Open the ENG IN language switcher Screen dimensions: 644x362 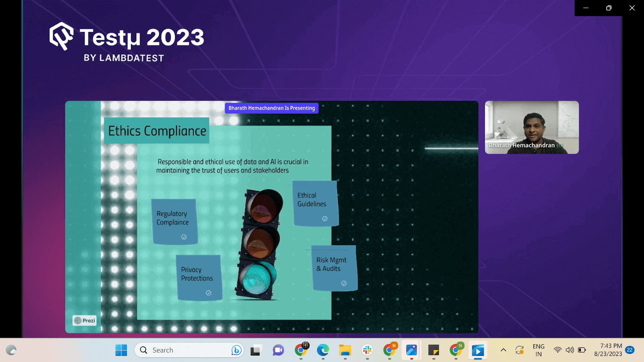pos(539,350)
